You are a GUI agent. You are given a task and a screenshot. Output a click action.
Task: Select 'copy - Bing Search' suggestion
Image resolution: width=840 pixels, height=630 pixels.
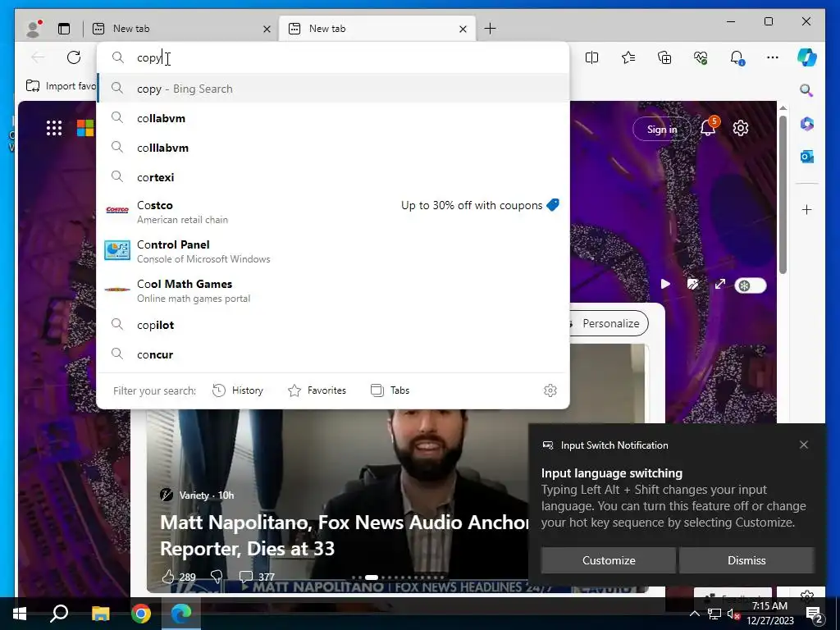pyautogui.click(x=333, y=89)
